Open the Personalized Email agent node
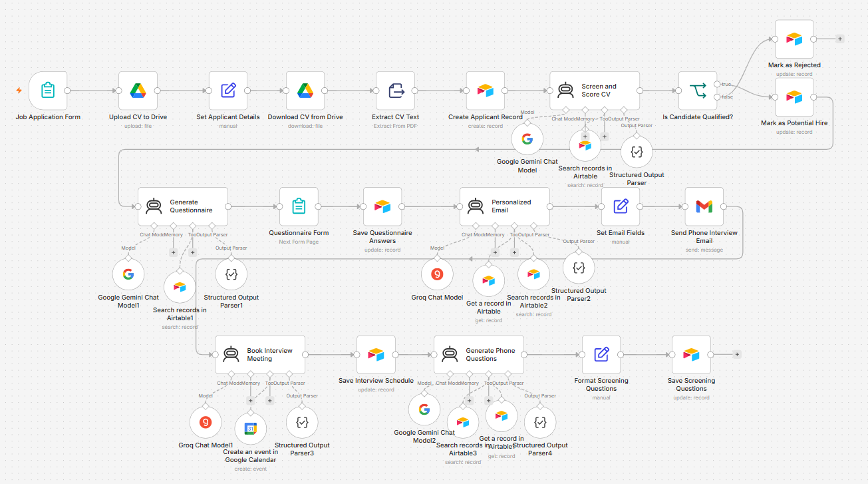This screenshot has height=484, width=868. [505, 206]
